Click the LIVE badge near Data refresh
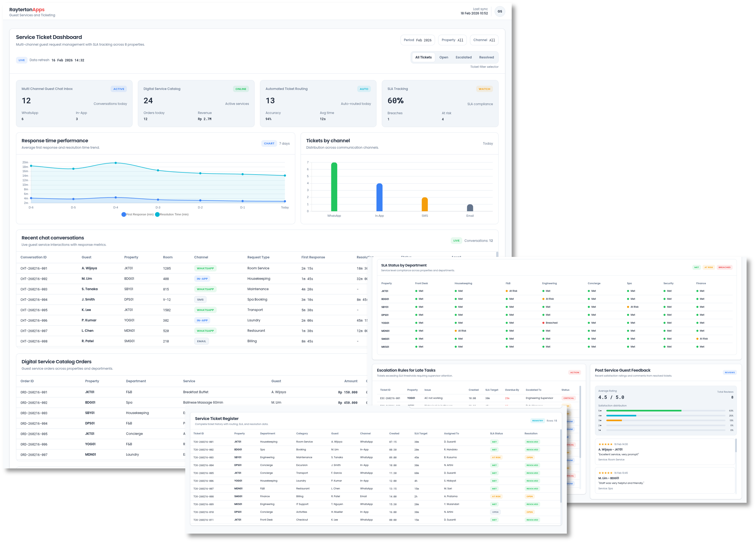The width and height of the screenshot is (756, 543). point(22,60)
